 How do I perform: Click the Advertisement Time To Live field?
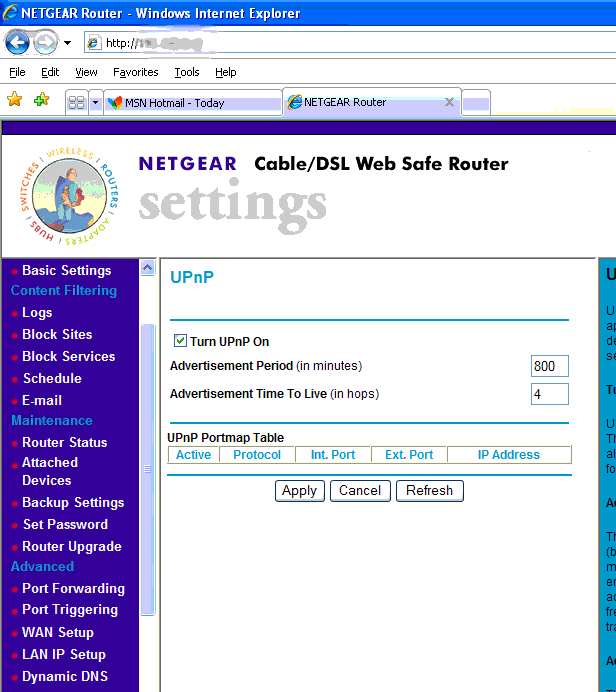[x=549, y=394]
